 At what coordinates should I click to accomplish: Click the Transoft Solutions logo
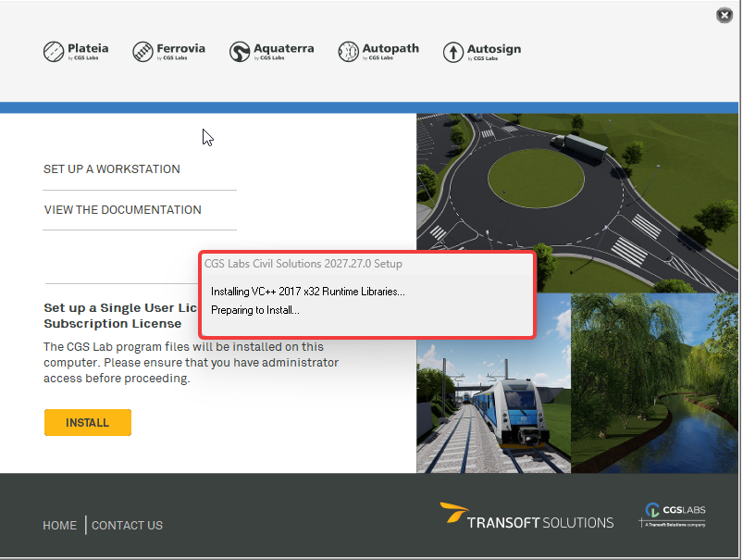[x=526, y=516]
